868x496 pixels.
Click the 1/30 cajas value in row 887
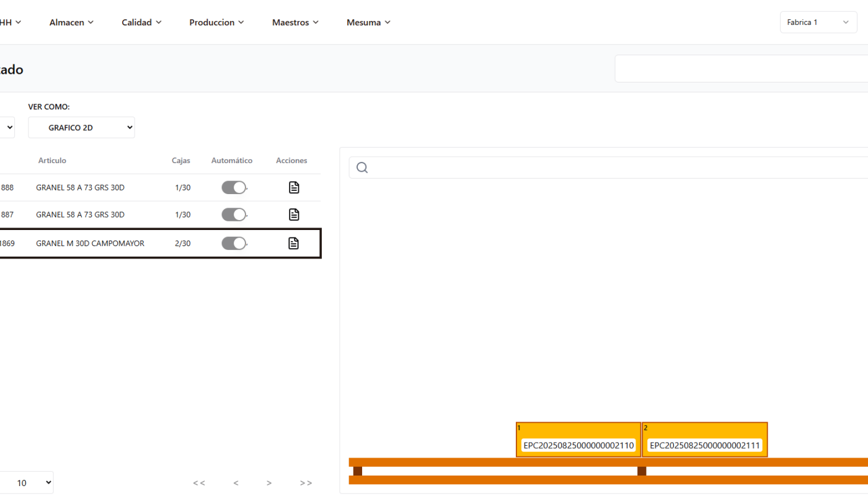tap(183, 215)
